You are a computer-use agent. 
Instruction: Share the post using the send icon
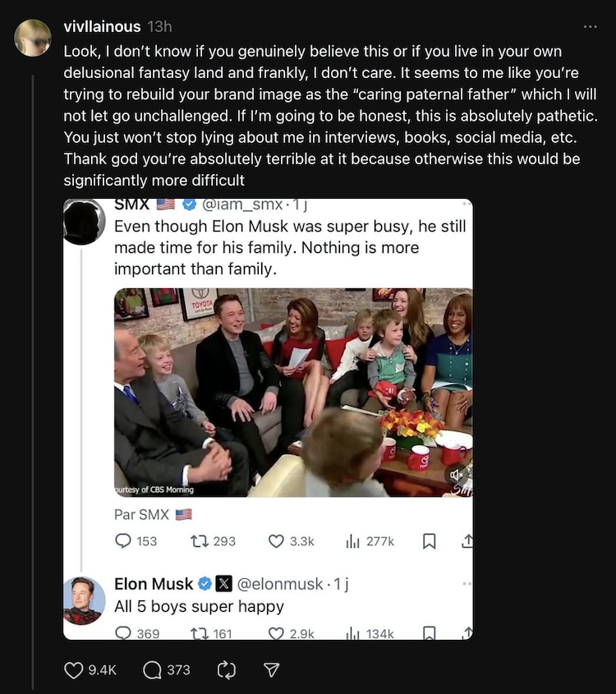click(271, 670)
